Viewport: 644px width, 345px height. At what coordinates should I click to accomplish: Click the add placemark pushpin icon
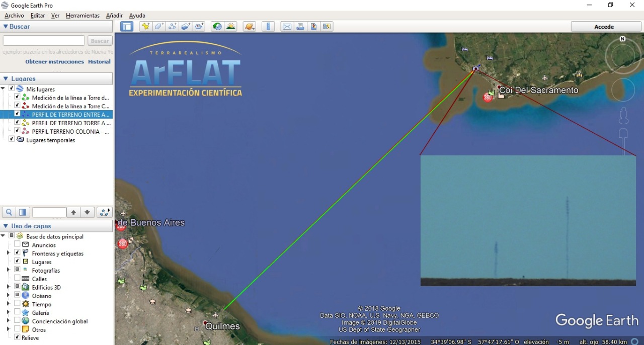(x=146, y=27)
